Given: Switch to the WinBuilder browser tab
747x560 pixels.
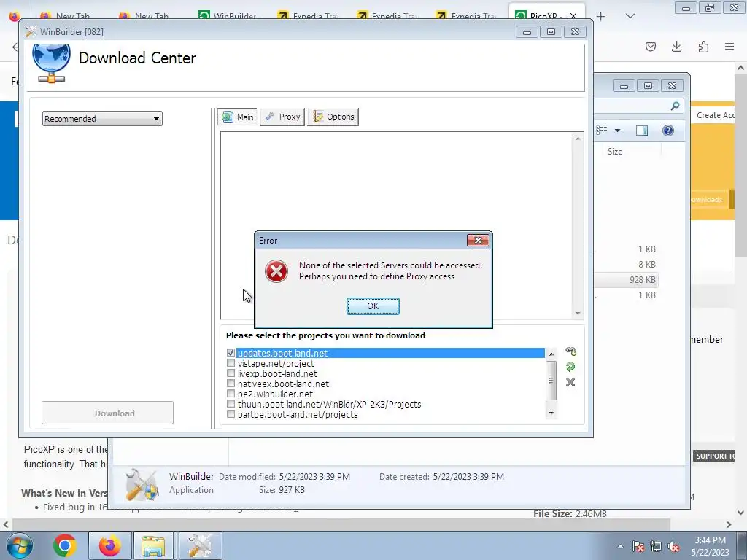Looking at the screenshot, I should click(228, 16).
